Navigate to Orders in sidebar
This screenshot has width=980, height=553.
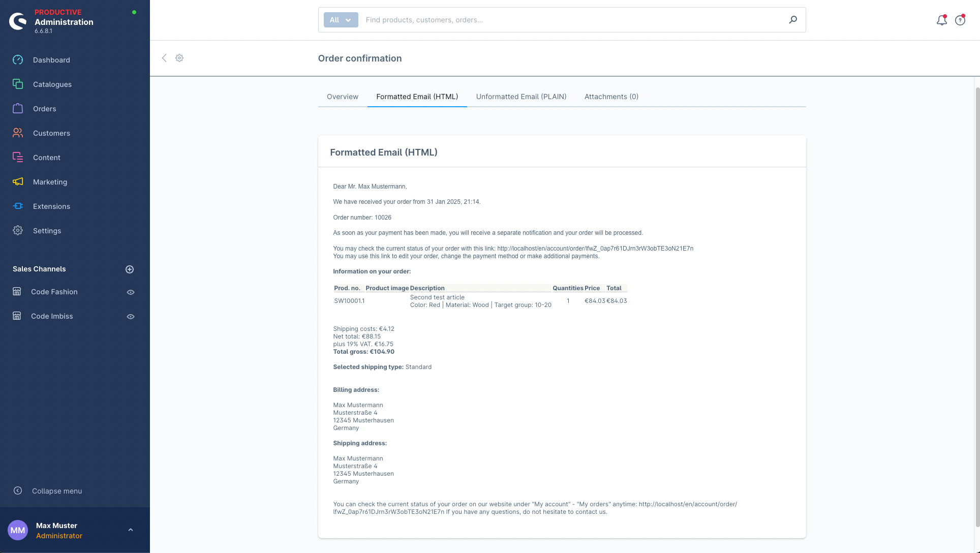(x=44, y=108)
